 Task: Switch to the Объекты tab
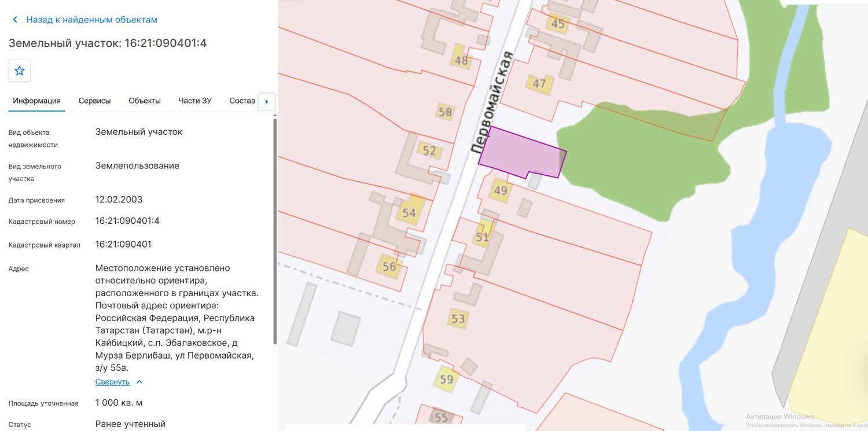coord(145,101)
